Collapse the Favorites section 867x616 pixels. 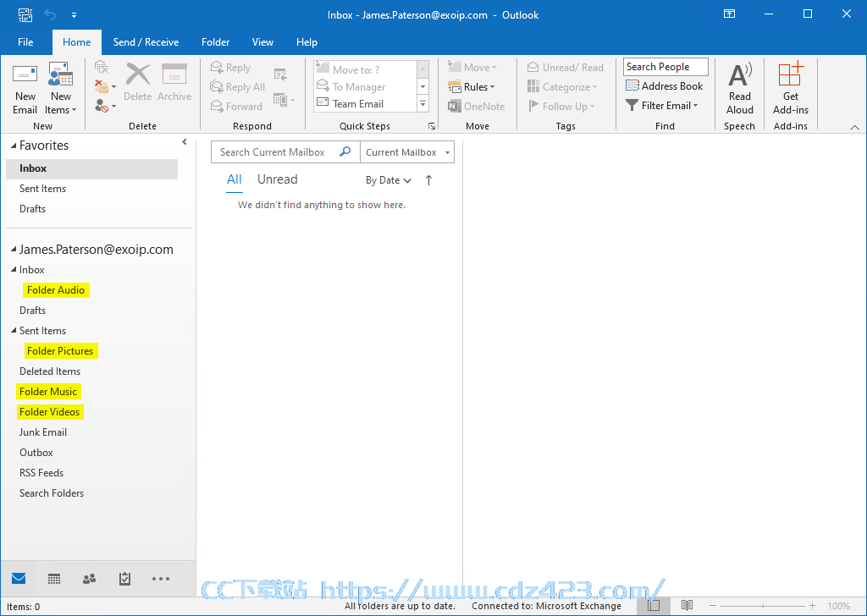tap(14, 146)
